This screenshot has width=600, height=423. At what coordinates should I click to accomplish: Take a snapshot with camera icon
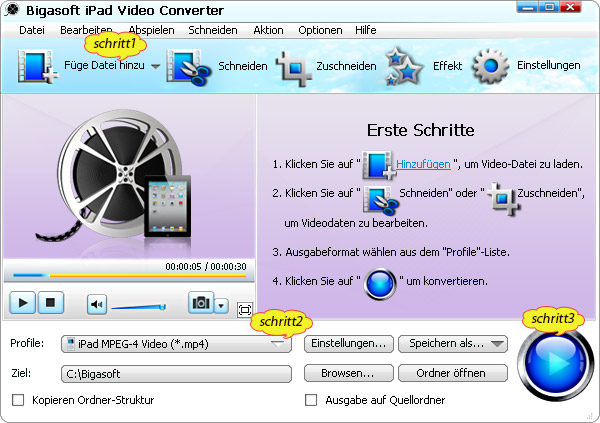[x=201, y=302]
